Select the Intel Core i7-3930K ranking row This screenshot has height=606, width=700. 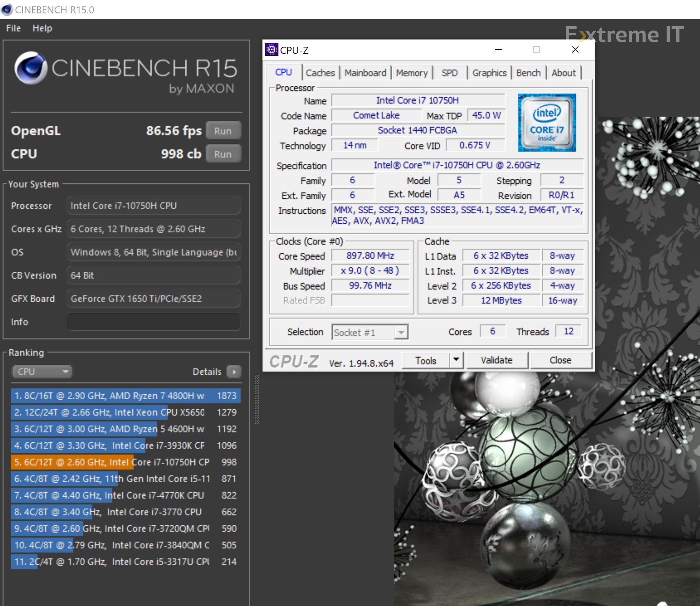(126, 446)
